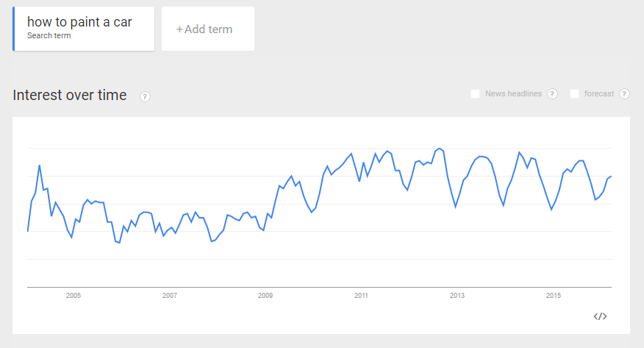Screen dimensions: 644x348
Task: Select the 'how to paint a car' term
Action: click(79, 22)
